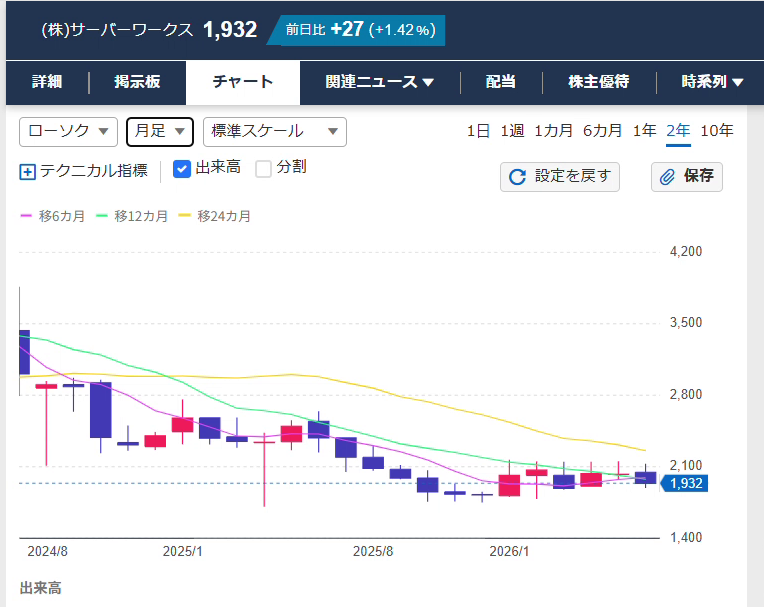Click the 出来高 volume section heading
Image resolution: width=764 pixels, height=607 pixels.
click(40, 588)
